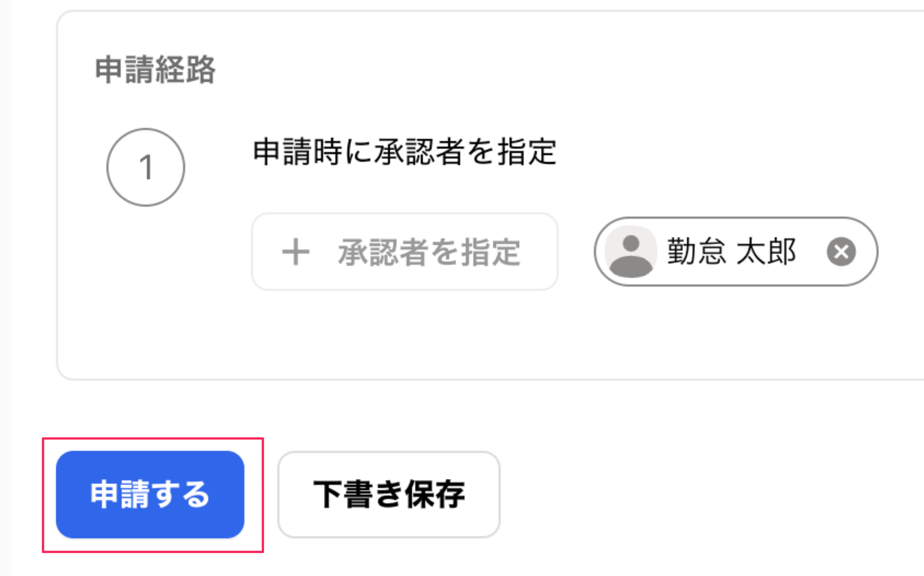
Task: Click the 申請経路 section heading
Action: click(x=155, y=70)
